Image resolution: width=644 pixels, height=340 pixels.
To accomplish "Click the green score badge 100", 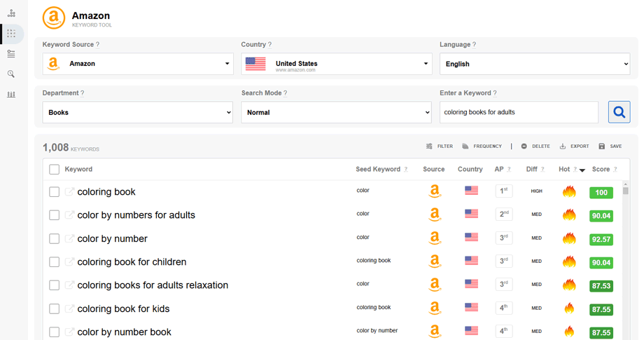I will pos(601,192).
